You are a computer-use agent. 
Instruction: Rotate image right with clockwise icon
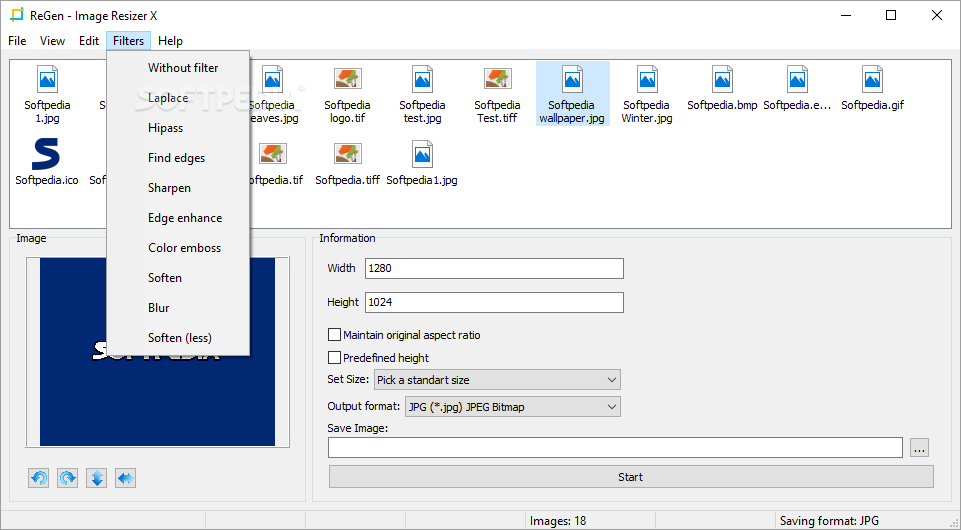click(67, 478)
